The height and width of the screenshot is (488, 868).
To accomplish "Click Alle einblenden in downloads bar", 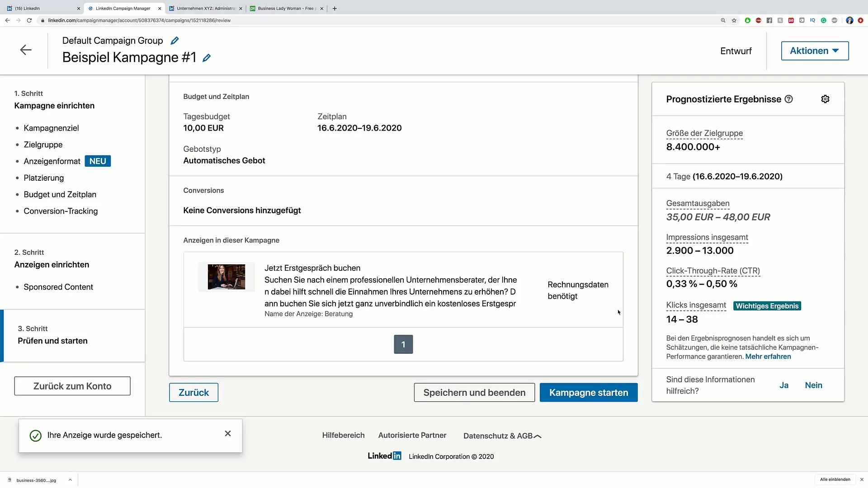I will 835,479.
